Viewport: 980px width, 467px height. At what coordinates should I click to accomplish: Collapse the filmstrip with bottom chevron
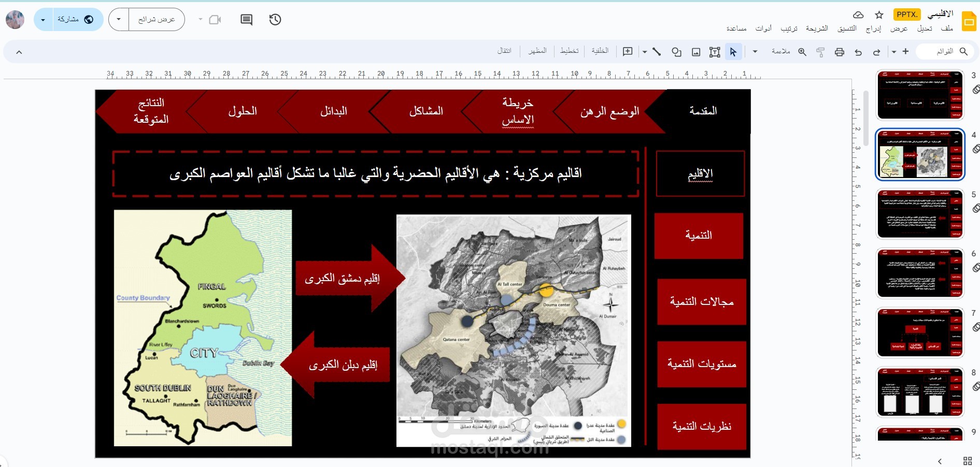pyautogui.click(x=940, y=461)
